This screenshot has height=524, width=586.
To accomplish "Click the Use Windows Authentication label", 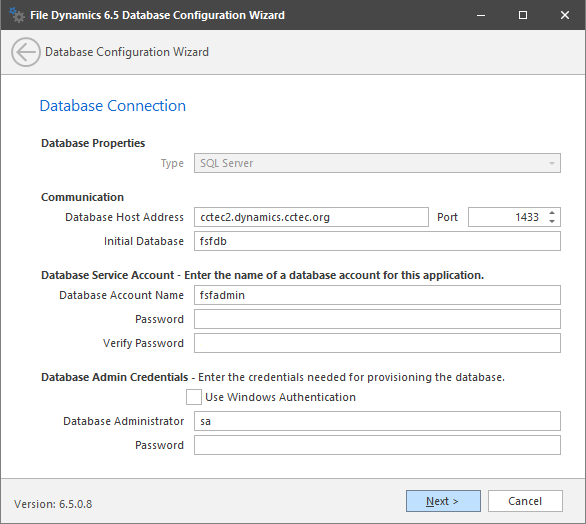I will 281,397.
